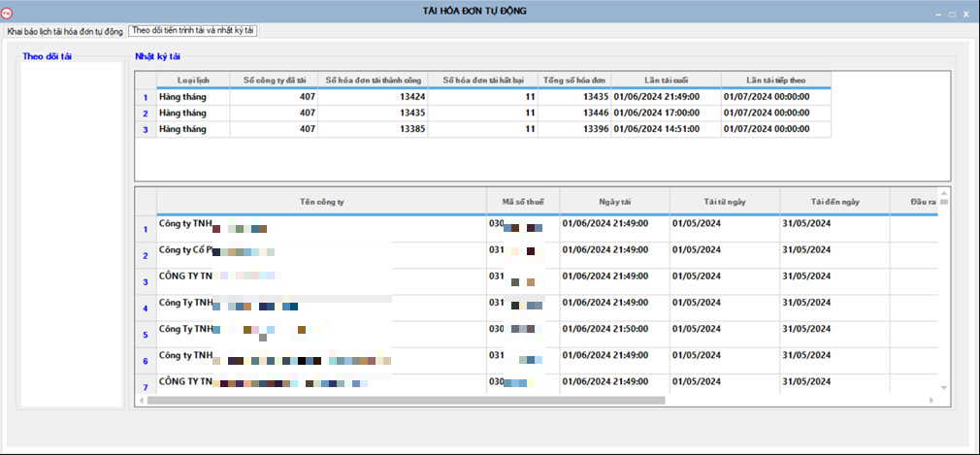
Task: Click the 'Tải đến ngày' column header
Action: pyautogui.click(x=834, y=201)
